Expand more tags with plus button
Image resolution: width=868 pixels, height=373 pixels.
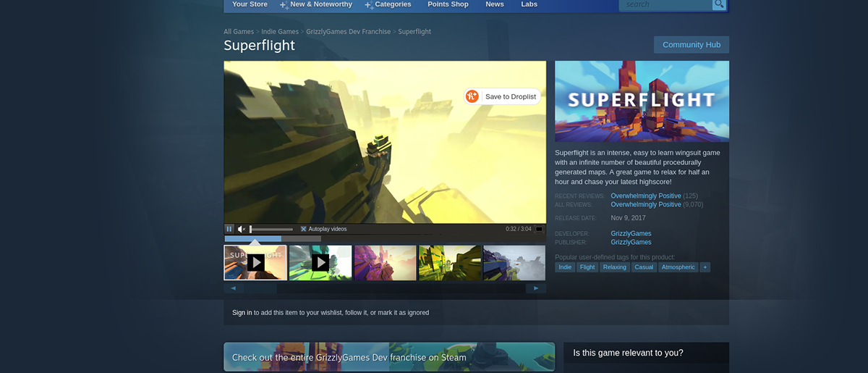[705, 267]
